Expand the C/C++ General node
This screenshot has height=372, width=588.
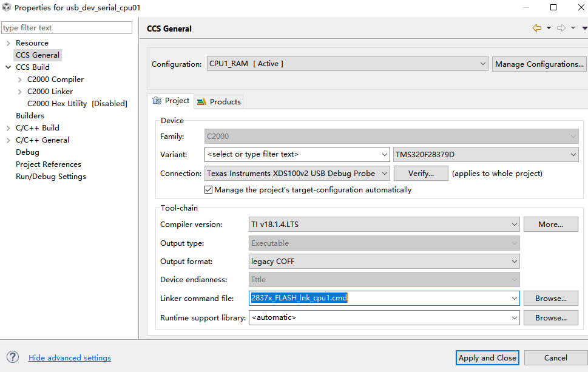click(x=8, y=140)
